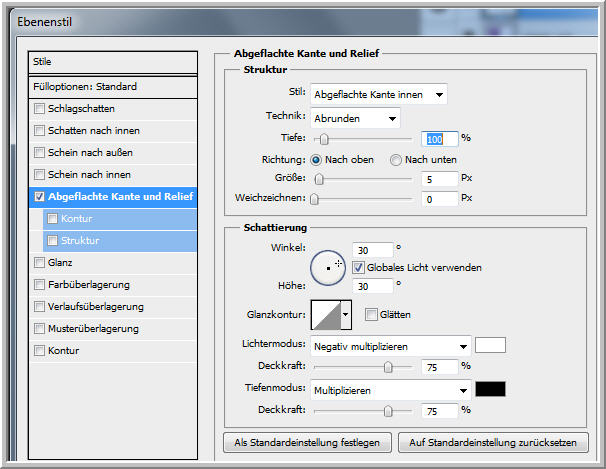This screenshot has width=606, height=469.
Task: Enable the Farbüberlagerung checkbox
Action: 39,285
